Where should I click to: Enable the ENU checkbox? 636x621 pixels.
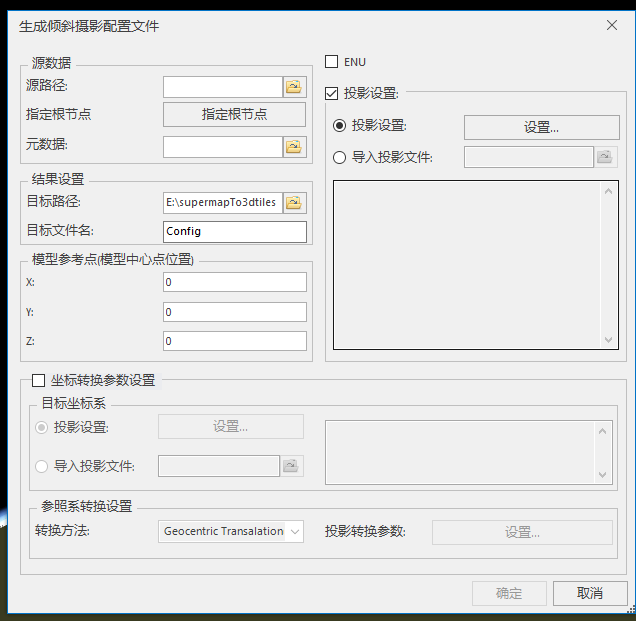point(331,62)
